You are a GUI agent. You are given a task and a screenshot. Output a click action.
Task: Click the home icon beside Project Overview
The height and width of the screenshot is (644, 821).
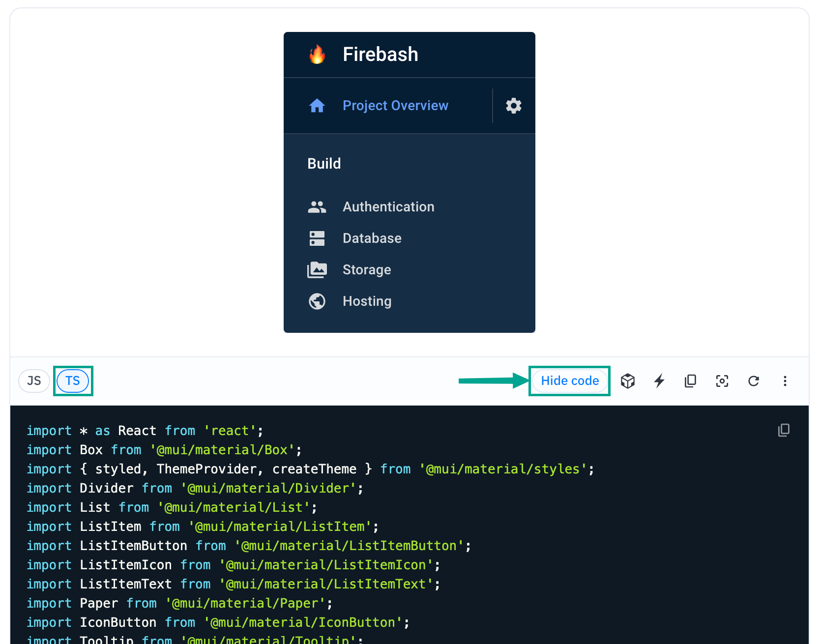(x=317, y=105)
